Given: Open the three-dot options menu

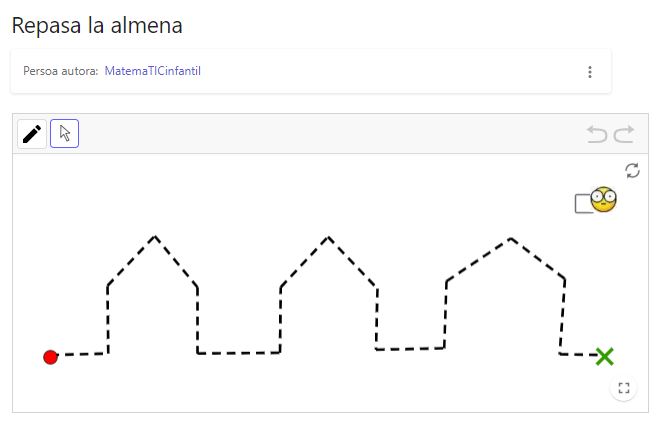Looking at the screenshot, I should click(590, 72).
